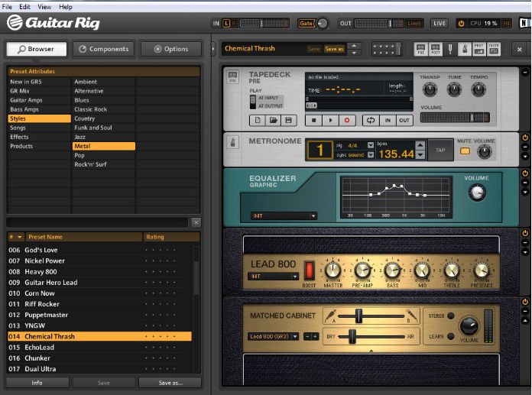Close the rack toolbar with X

point(519,50)
